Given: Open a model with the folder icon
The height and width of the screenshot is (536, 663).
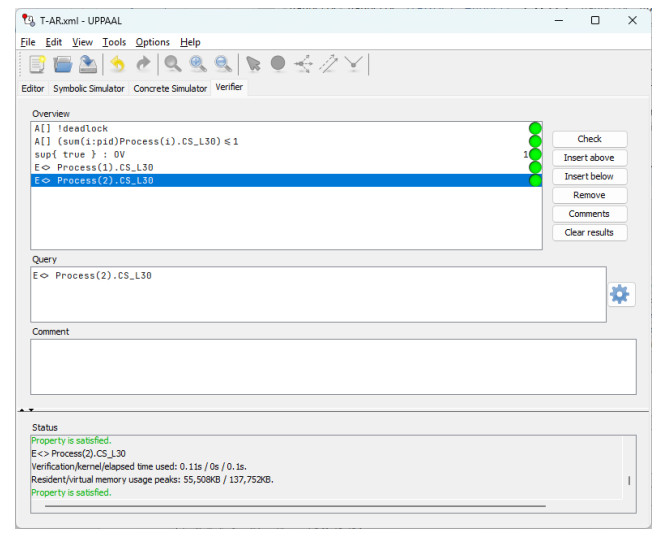Looking at the screenshot, I should (x=63, y=65).
